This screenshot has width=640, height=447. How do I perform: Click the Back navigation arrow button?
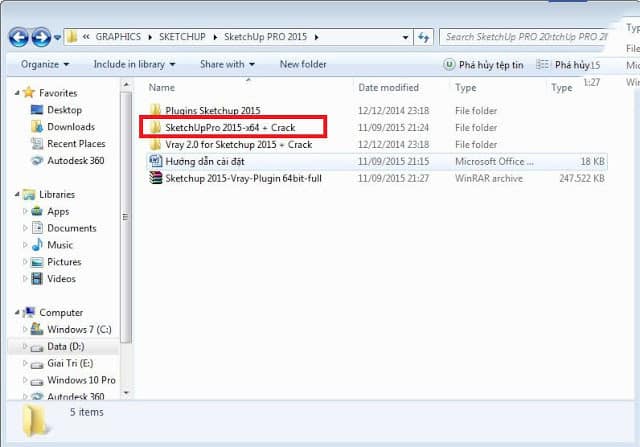(19, 38)
